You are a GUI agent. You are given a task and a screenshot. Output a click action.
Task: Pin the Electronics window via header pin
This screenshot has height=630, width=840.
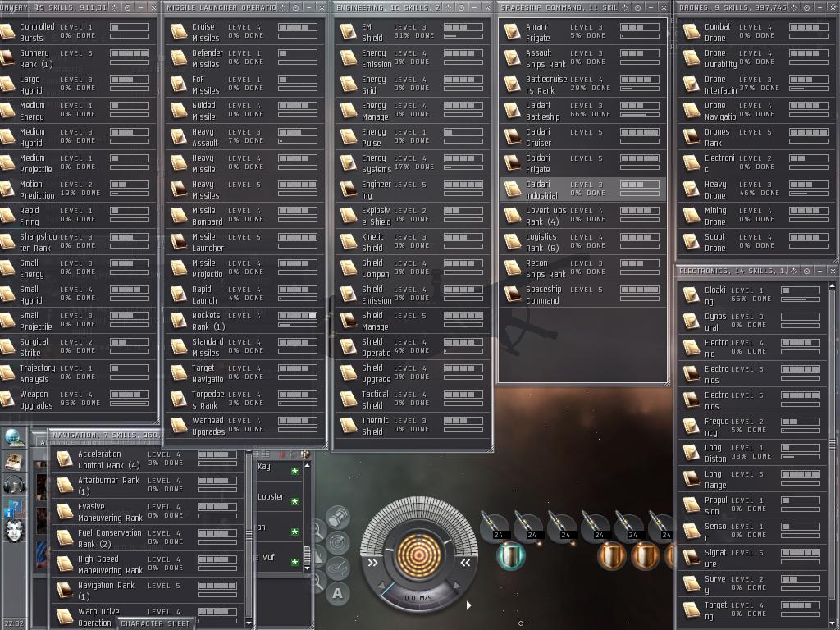click(x=807, y=271)
